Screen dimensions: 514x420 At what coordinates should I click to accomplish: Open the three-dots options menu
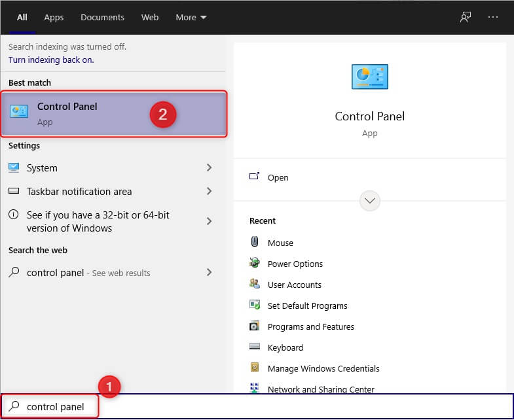492,17
